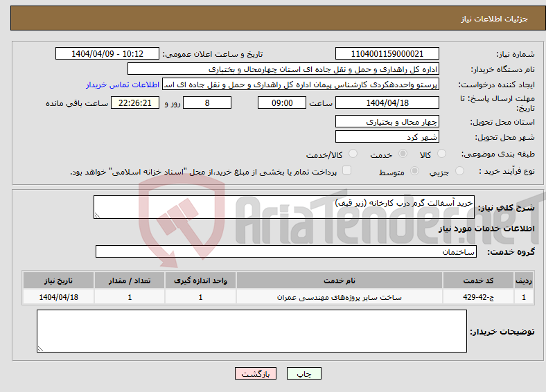Select the جزیی purchase type radio
Viewport: 546px width, 392px height.
point(459,170)
